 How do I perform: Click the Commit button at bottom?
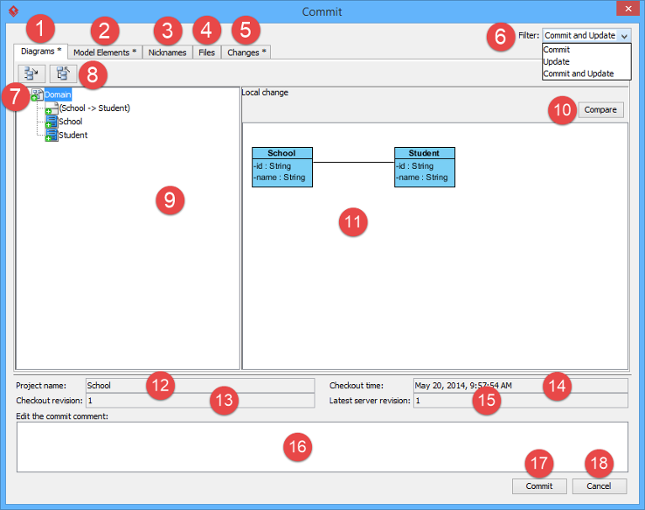click(x=539, y=486)
